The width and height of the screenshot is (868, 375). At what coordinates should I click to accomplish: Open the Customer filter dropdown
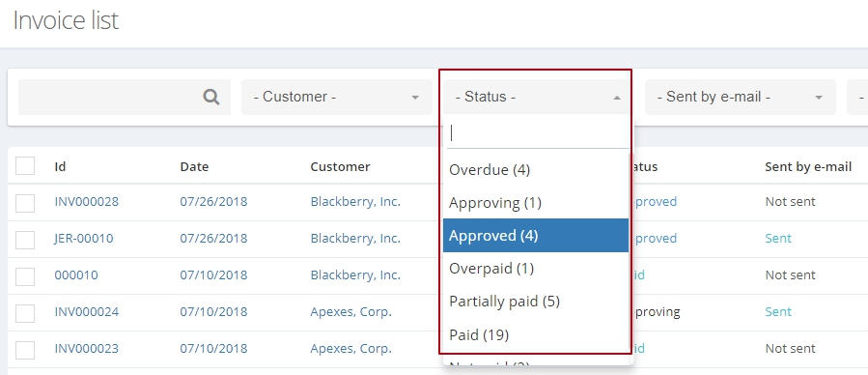[x=337, y=97]
